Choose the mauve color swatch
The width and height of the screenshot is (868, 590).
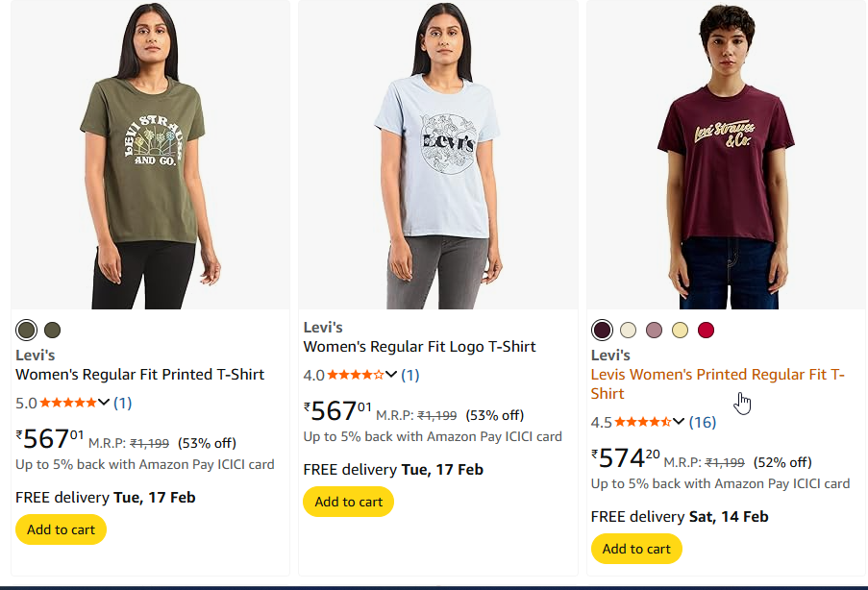click(x=655, y=331)
